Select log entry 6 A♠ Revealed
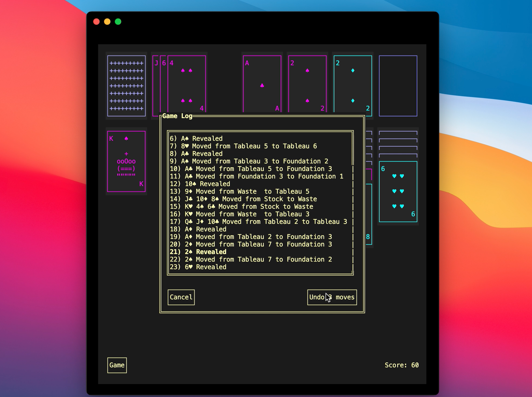Viewport: 532px width, 397px height. pyautogui.click(x=196, y=139)
